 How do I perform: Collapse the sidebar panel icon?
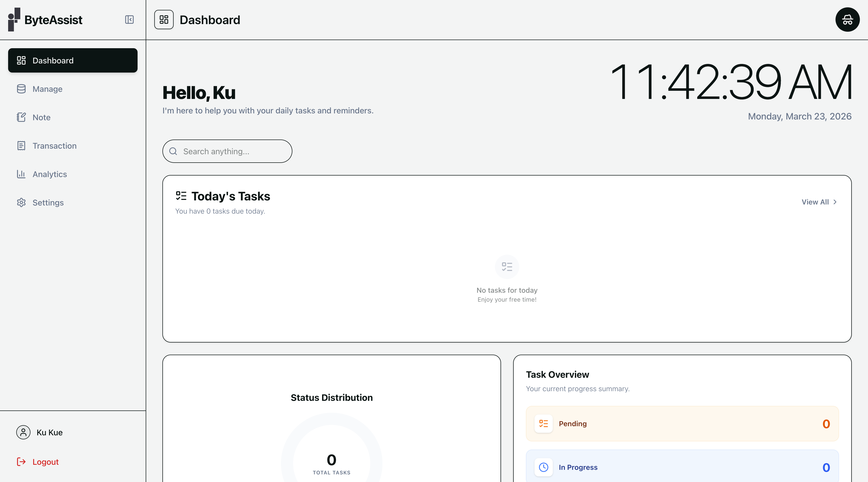(x=129, y=20)
